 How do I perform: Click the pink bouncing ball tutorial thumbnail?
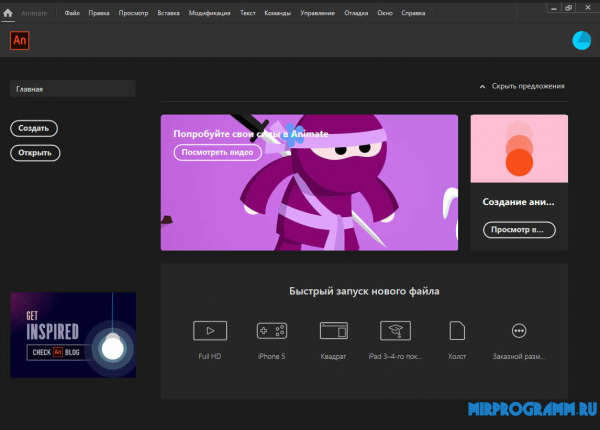pos(519,148)
